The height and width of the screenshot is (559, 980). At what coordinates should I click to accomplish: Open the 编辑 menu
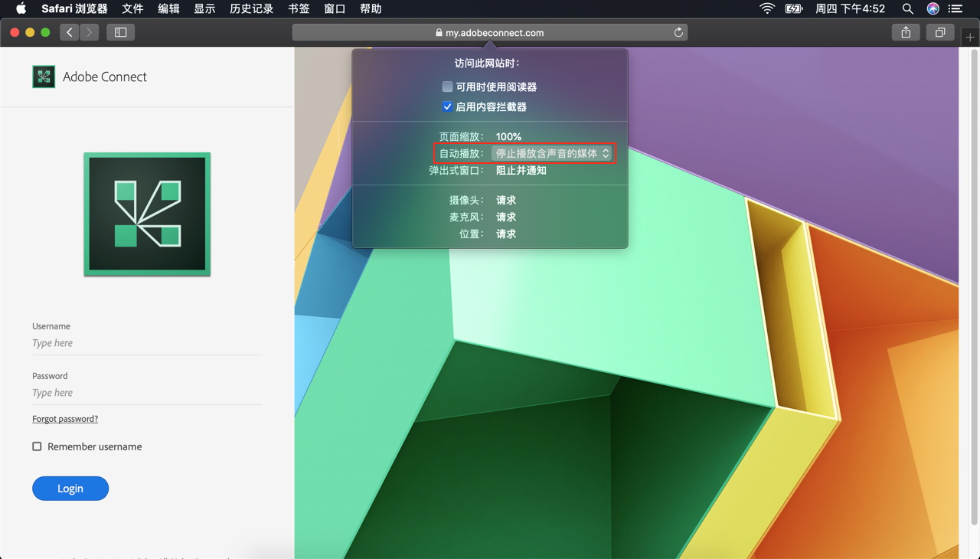click(x=168, y=8)
